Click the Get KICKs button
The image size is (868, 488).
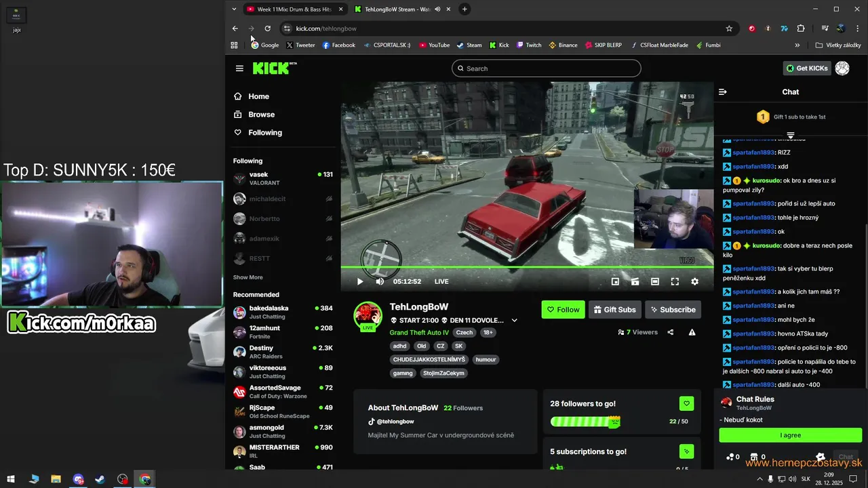(807, 68)
